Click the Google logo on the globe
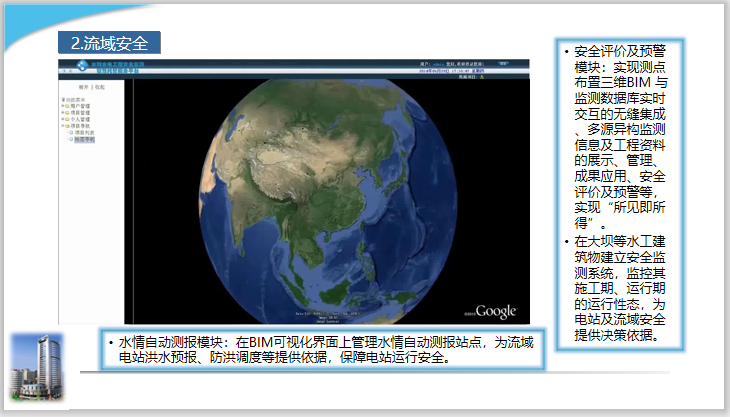The width and height of the screenshot is (730, 417). pos(496,311)
